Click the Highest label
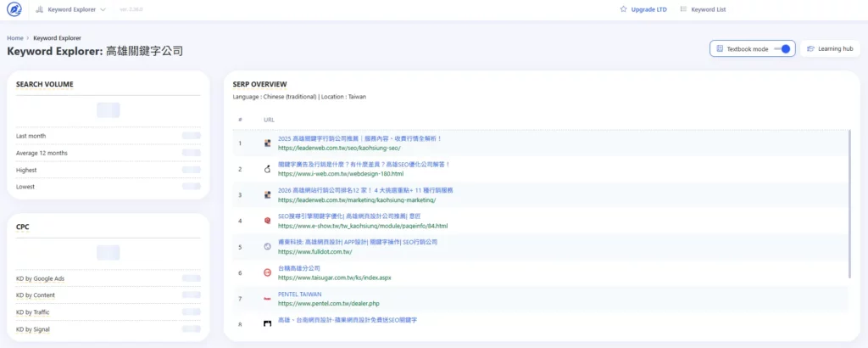Image resolution: width=868 pixels, height=348 pixels. (26, 170)
